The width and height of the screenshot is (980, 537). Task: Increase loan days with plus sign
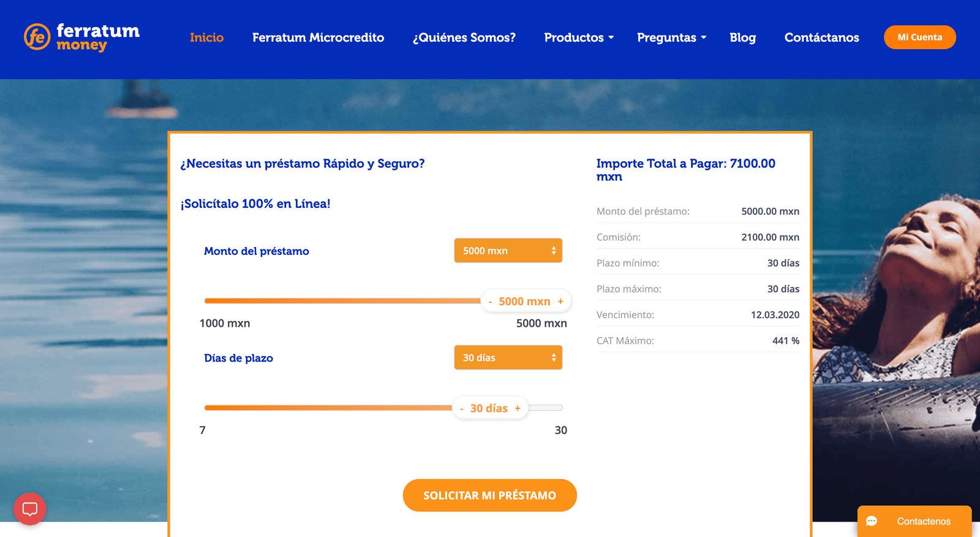(518, 408)
